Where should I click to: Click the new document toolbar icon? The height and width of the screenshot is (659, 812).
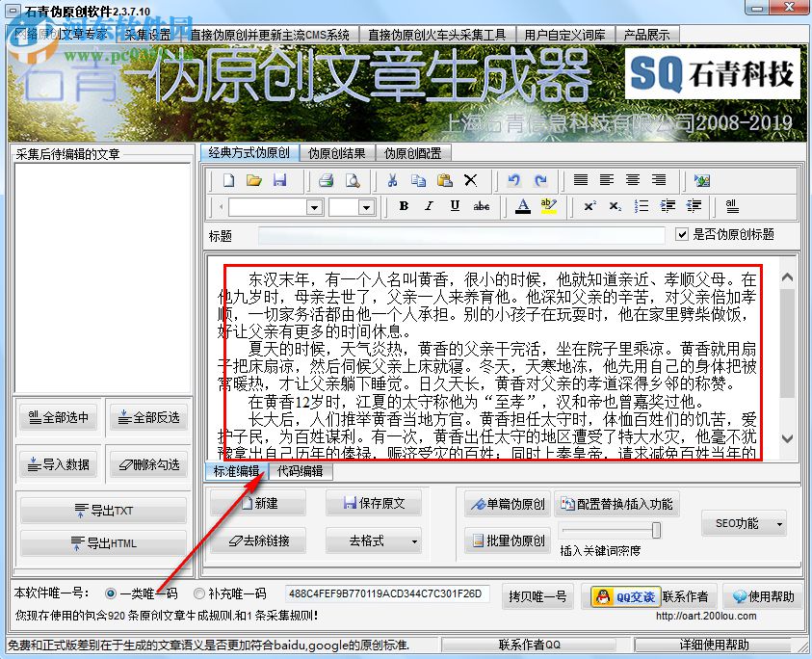click(228, 180)
